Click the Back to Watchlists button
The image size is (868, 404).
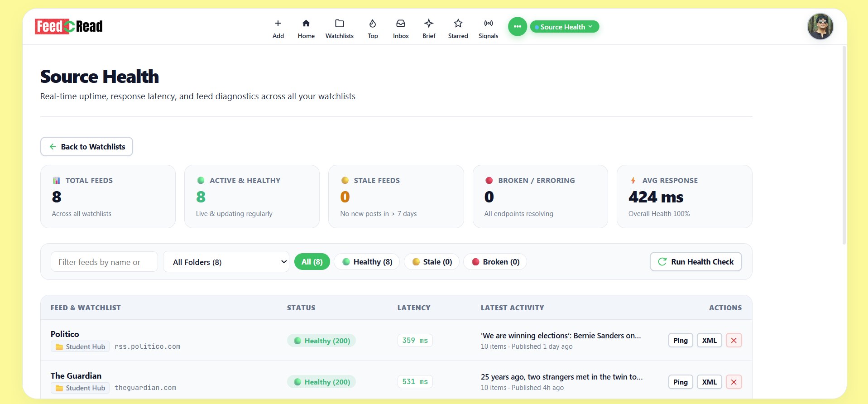tap(86, 147)
